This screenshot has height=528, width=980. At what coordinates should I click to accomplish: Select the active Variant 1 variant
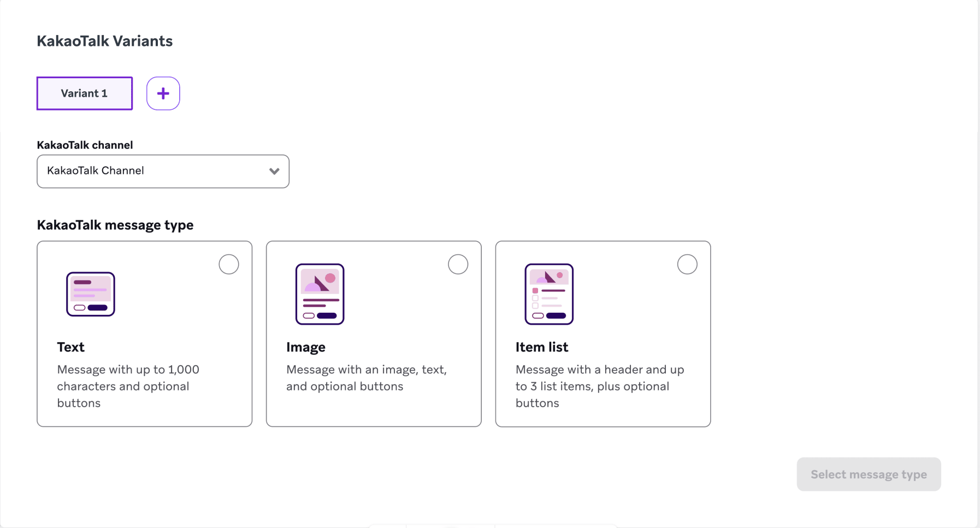(x=84, y=93)
